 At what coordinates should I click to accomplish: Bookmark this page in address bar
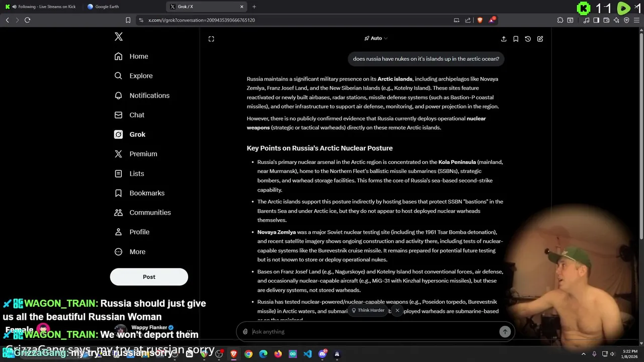128,20
